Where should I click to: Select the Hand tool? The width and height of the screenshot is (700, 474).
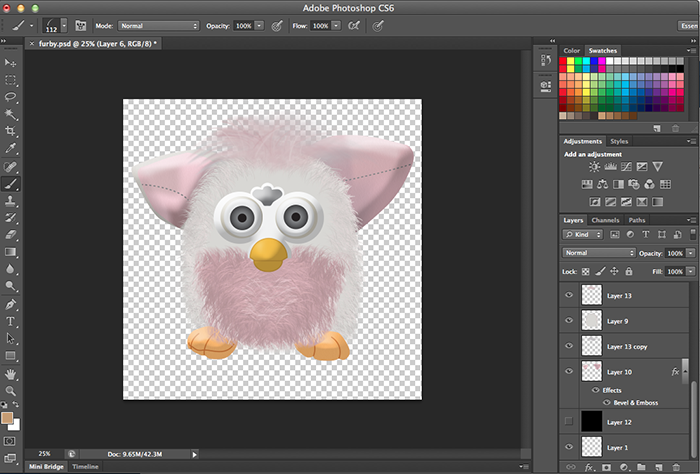10,374
